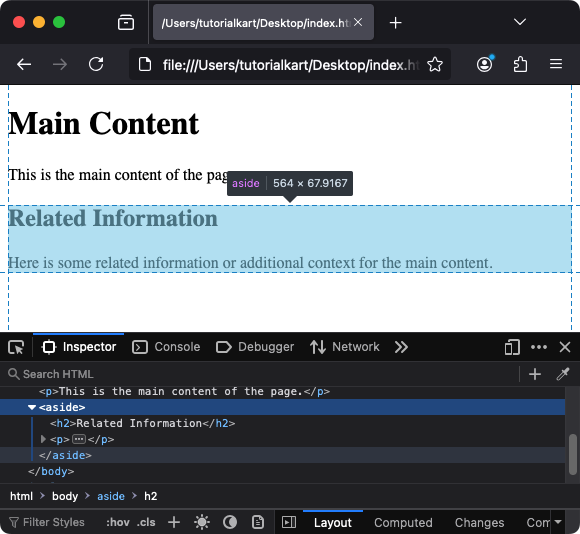580x534 pixels.
Task: Click body in the breadcrumb
Action: click(x=65, y=496)
